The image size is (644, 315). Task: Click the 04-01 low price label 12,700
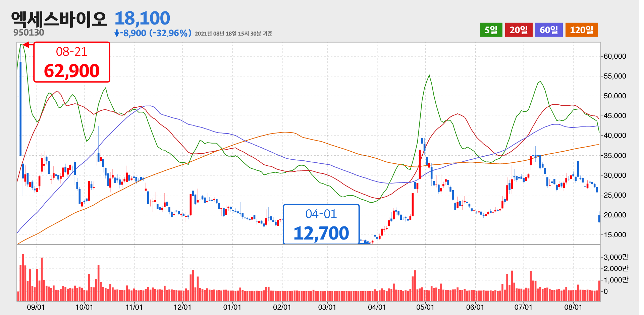pyautogui.click(x=321, y=224)
